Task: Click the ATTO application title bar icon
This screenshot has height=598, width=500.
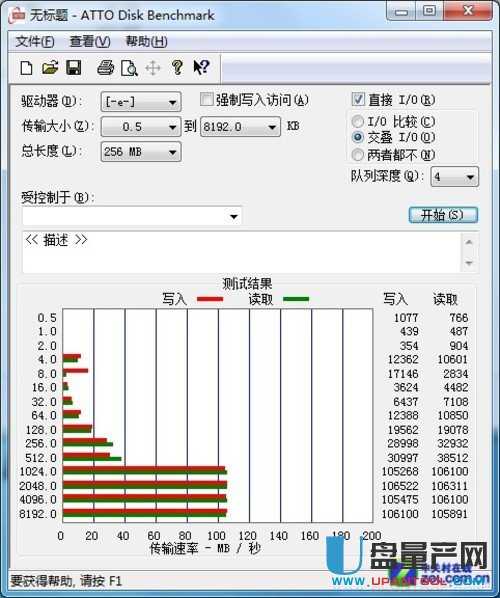Action: tap(17, 16)
